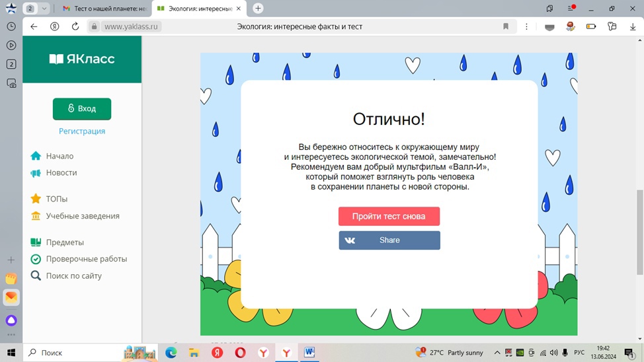Open ТОПы in the sidebar
The height and width of the screenshot is (362, 644).
57,199
